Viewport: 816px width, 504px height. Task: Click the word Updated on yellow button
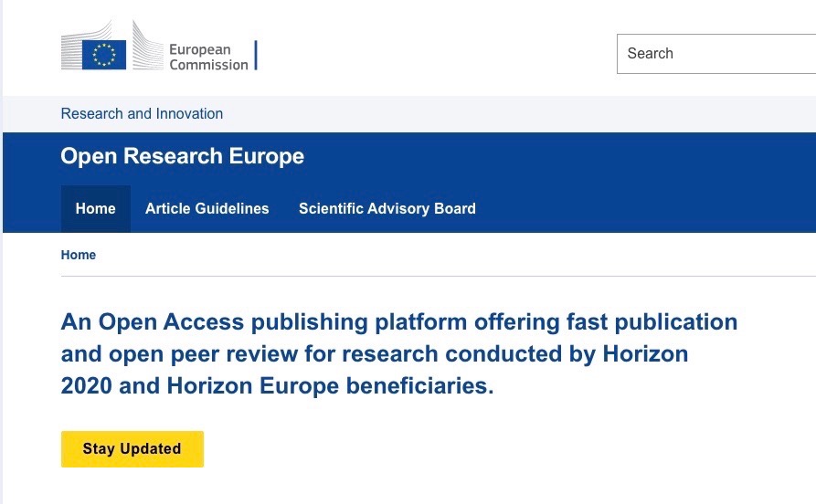(x=151, y=448)
